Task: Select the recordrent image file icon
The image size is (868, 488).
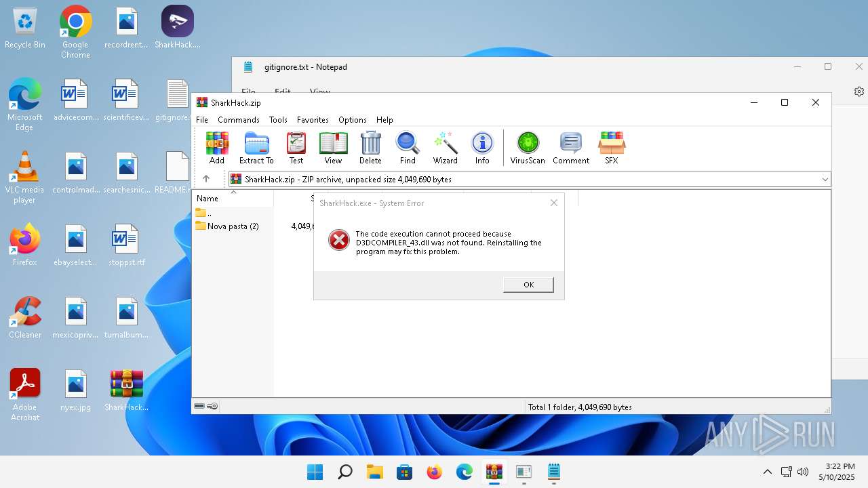Action: tap(127, 28)
